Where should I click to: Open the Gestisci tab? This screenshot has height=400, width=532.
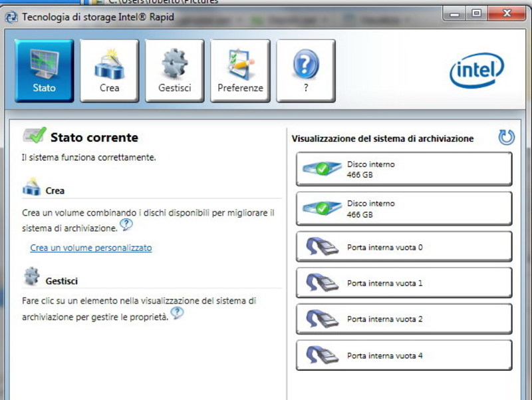click(x=174, y=71)
